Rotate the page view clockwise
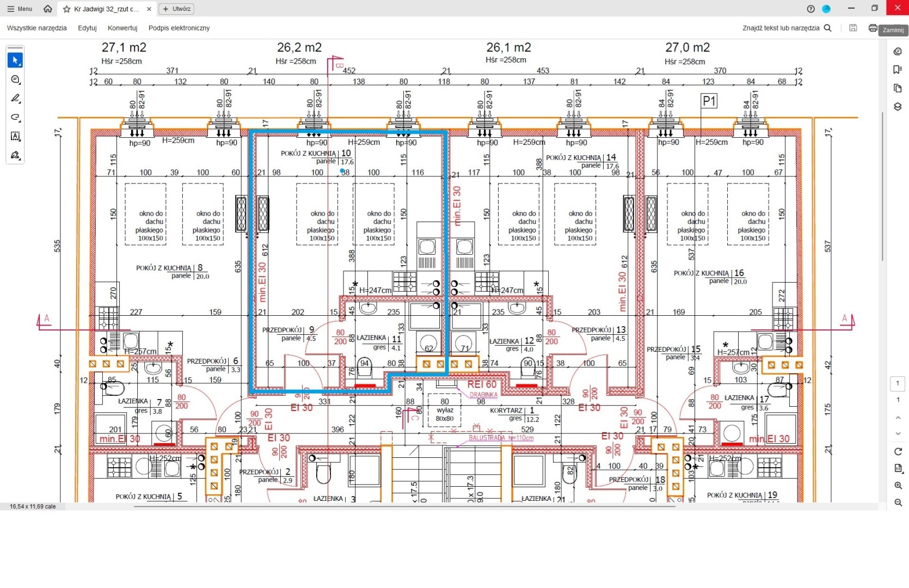 [x=898, y=451]
